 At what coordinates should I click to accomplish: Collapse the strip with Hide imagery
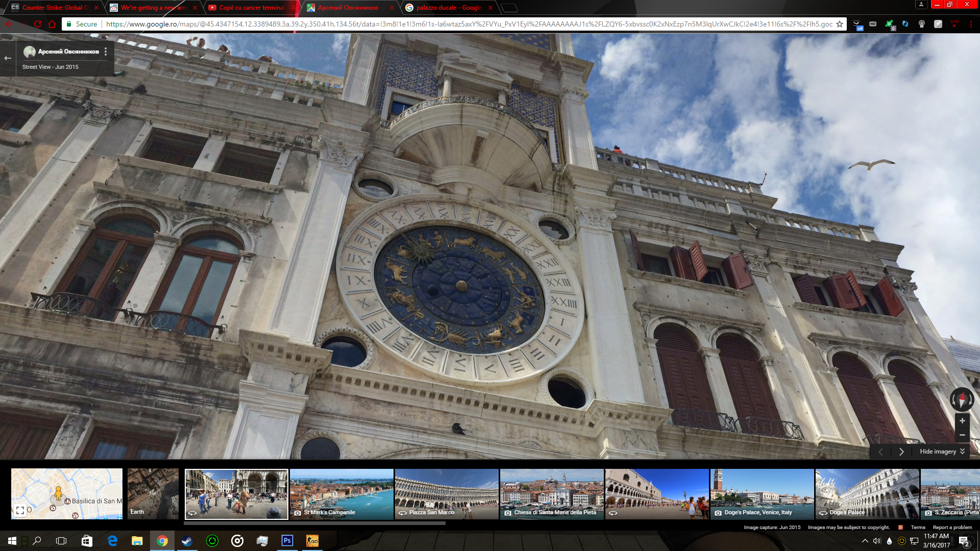pyautogui.click(x=942, y=452)
